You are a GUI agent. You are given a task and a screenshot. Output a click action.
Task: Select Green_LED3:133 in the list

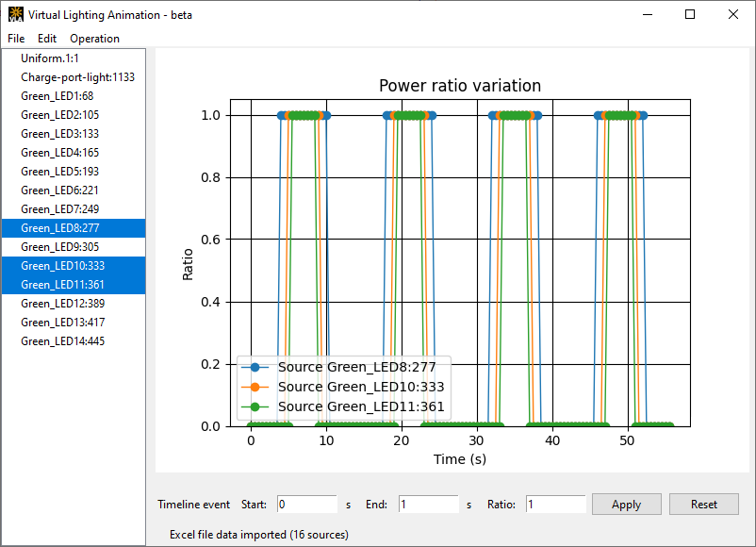click(74, 134)
